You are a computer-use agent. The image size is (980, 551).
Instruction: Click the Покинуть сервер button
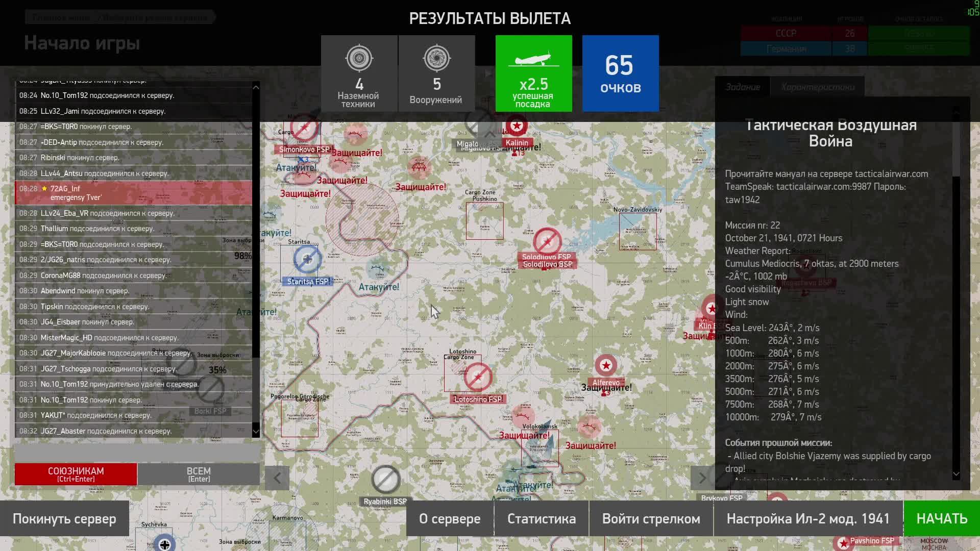tap(65, 518)
